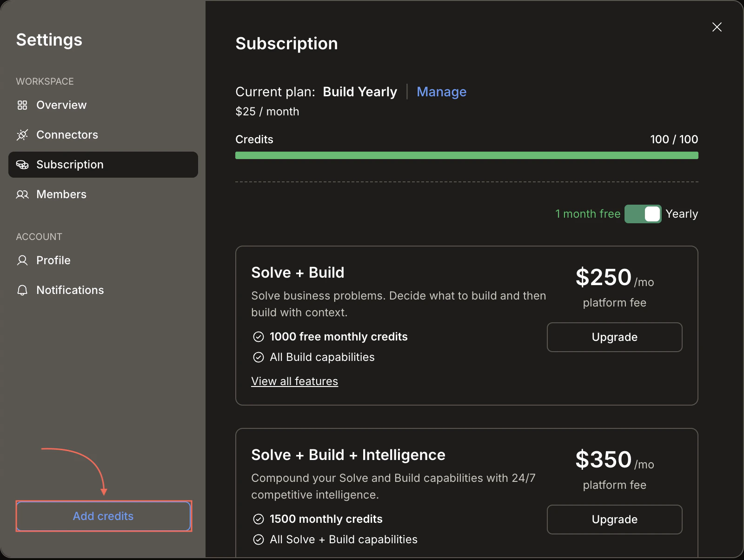Click the 1 month free label

pos(587,214)
